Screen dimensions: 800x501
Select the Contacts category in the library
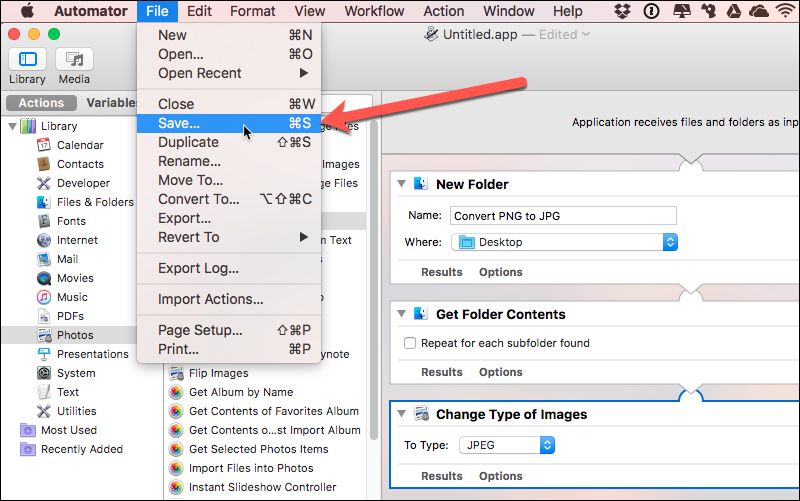pyautogui.click(x=79, y=164)
